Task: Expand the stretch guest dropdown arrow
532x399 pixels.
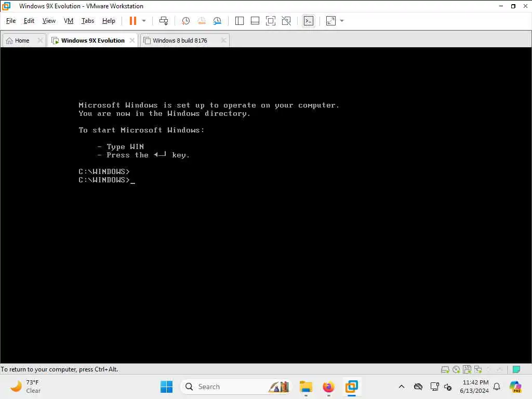Action: (342, 21)
